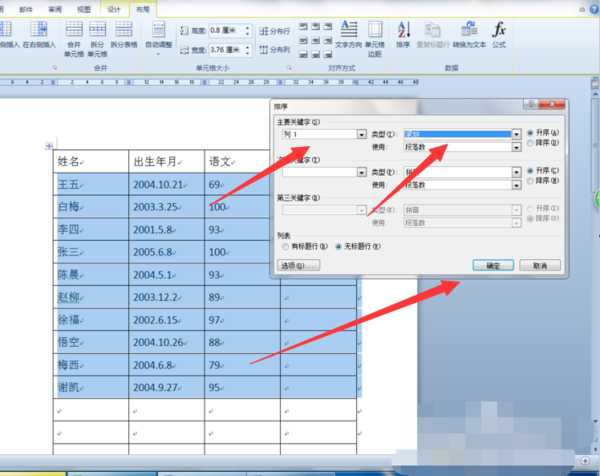This screenshot has height=476, width=600.
Task: Choose No Header Row (无标题行) option
Action: tap(338, 247)
